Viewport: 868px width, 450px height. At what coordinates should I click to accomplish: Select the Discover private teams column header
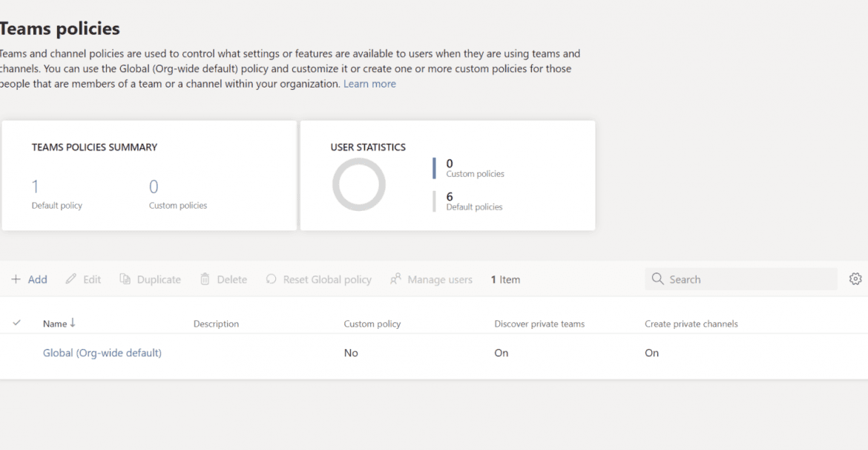539,324
